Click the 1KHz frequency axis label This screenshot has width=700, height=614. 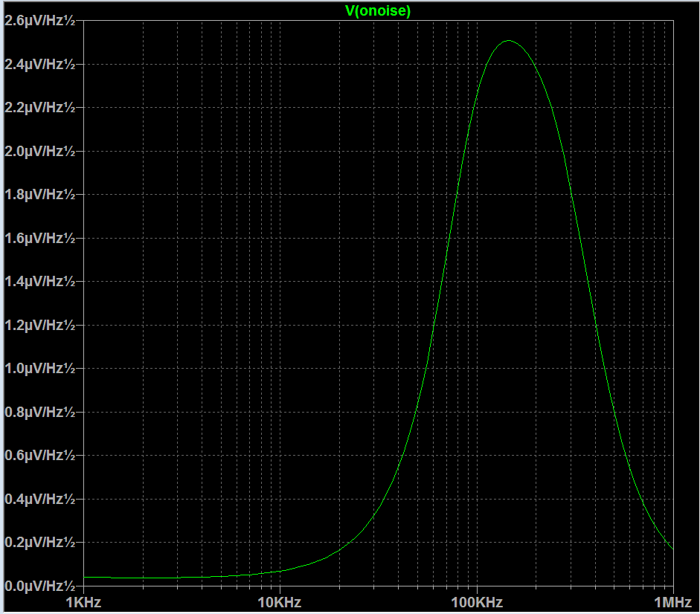(x=83, y=602)
